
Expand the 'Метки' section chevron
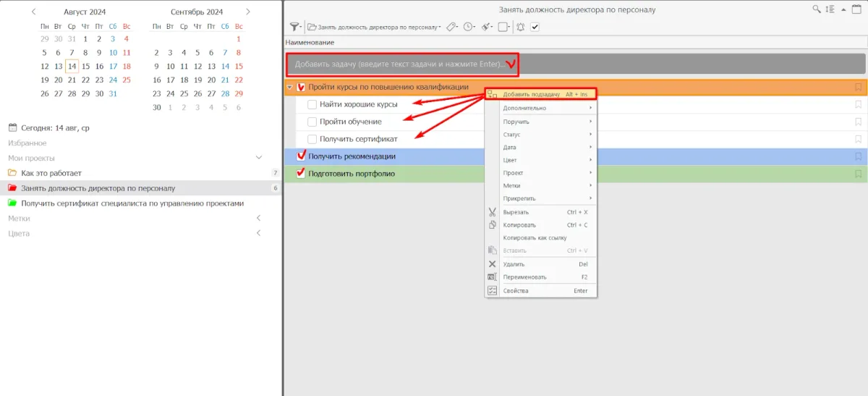pos(259,218)
